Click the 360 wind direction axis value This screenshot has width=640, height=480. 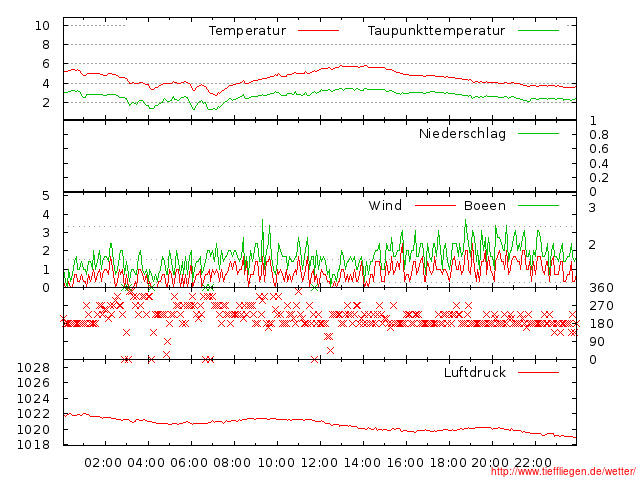(x=601, y=288)
